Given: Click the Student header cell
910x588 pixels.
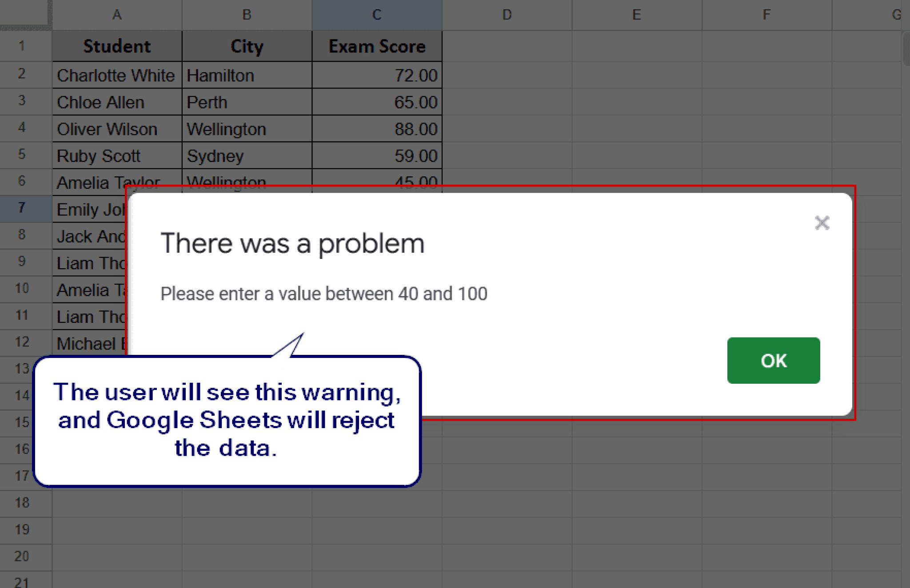Looking at the screenshot, I should [116, 45].
